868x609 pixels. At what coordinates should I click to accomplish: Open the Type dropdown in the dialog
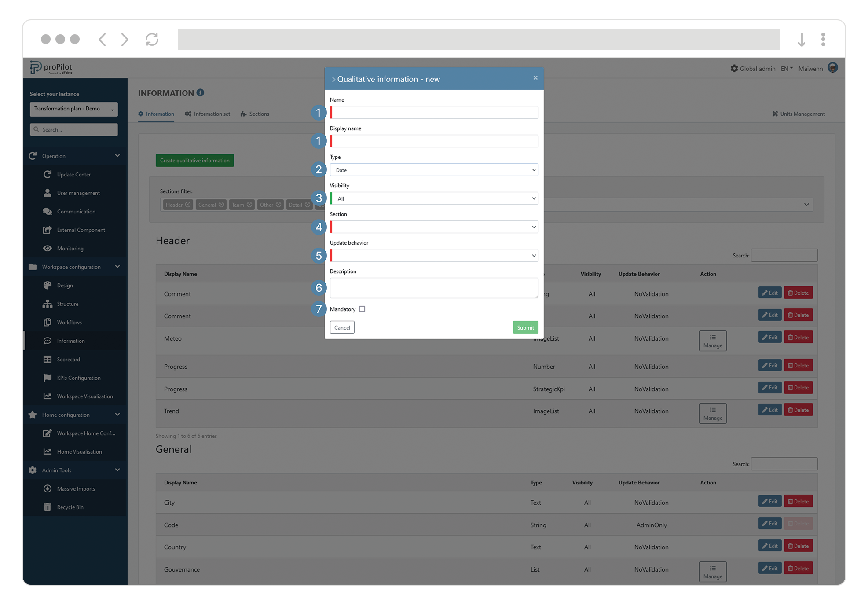434,169
